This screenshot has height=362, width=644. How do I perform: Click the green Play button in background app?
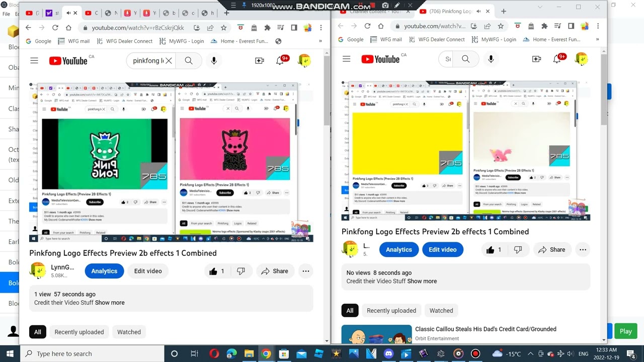point(625,331)
